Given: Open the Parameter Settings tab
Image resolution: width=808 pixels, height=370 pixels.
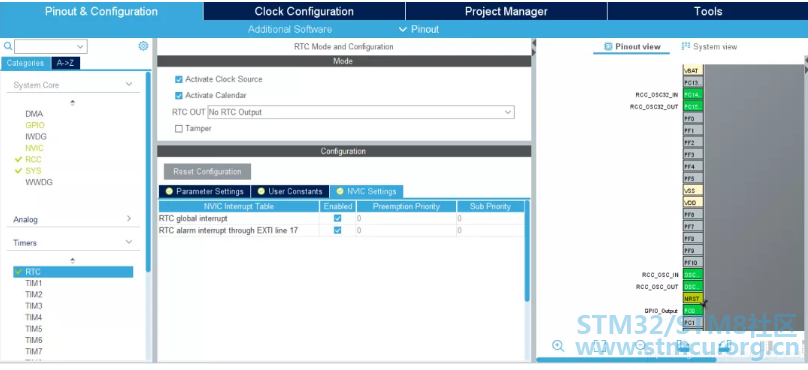Looking at the screenshot, I should 205,191.
